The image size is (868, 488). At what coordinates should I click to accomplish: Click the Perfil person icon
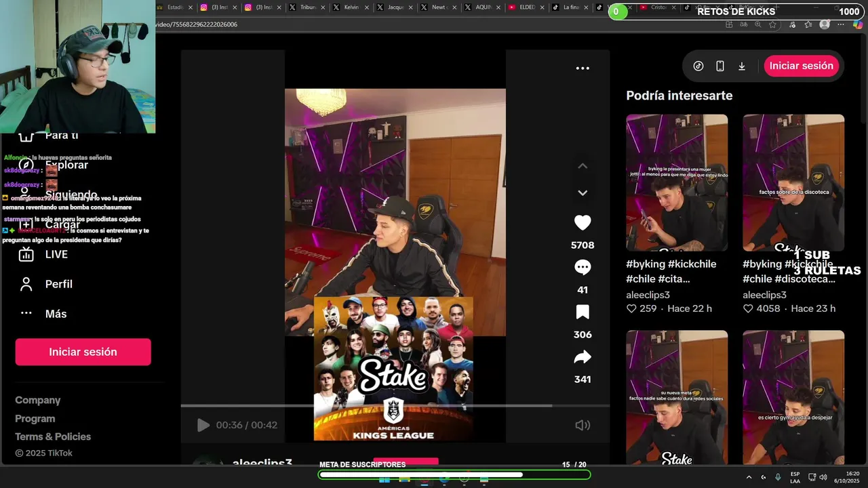click(x=26, y=284)
